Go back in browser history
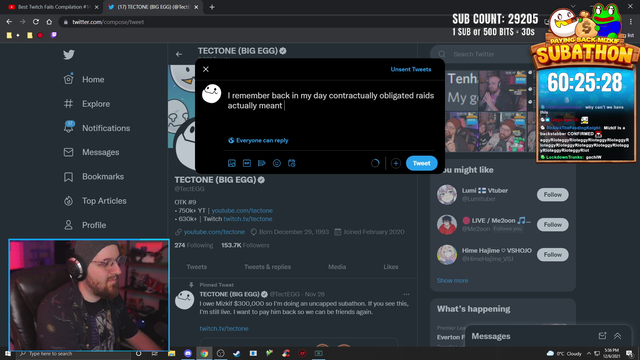 click(9, 22)
